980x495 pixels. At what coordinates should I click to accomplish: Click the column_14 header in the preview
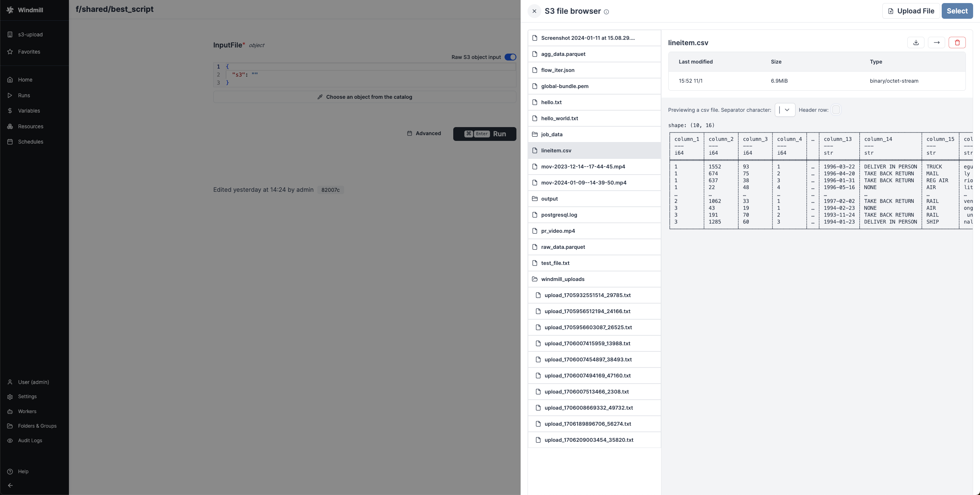coord(878,139)
